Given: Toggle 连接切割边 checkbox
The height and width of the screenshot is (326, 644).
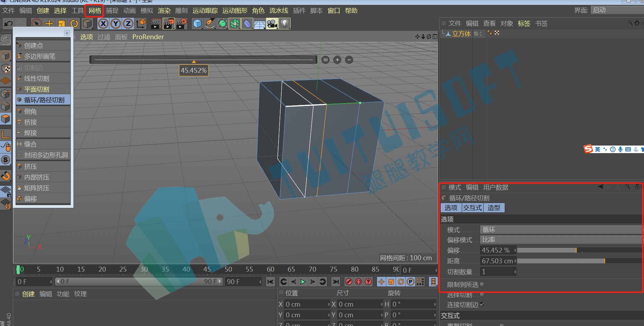Looking at the screenshot, I should [482, 305].
